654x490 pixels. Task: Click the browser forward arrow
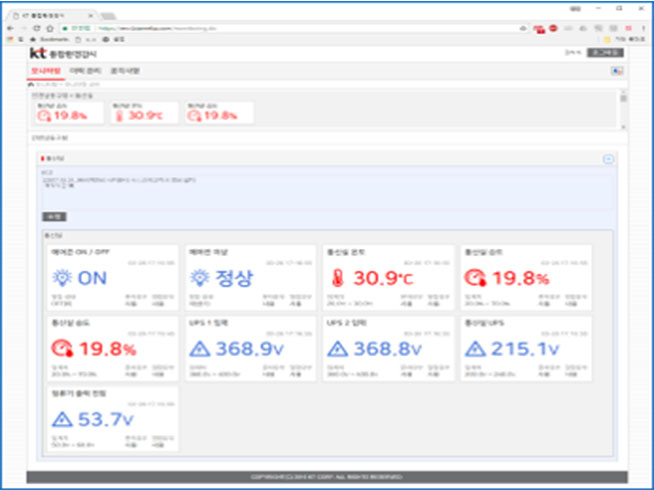click(24, 28)
